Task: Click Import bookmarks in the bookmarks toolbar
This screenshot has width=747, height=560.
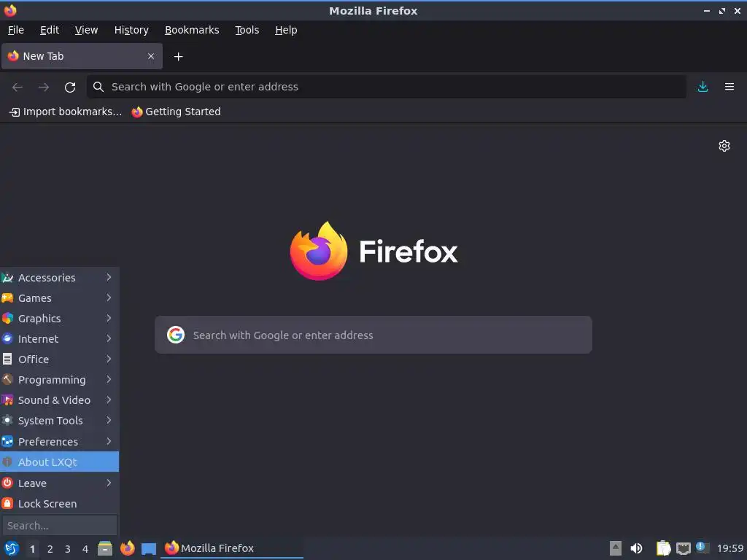Action: pyautogui.click(x=66, y=112)
